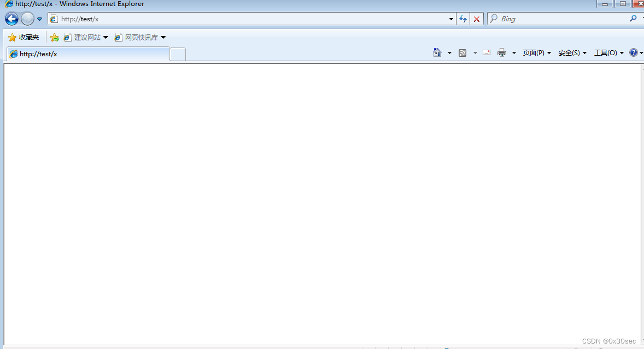Click the Help question mark icon
Screen dimensions: 644x349
click(x=634, y=52)
